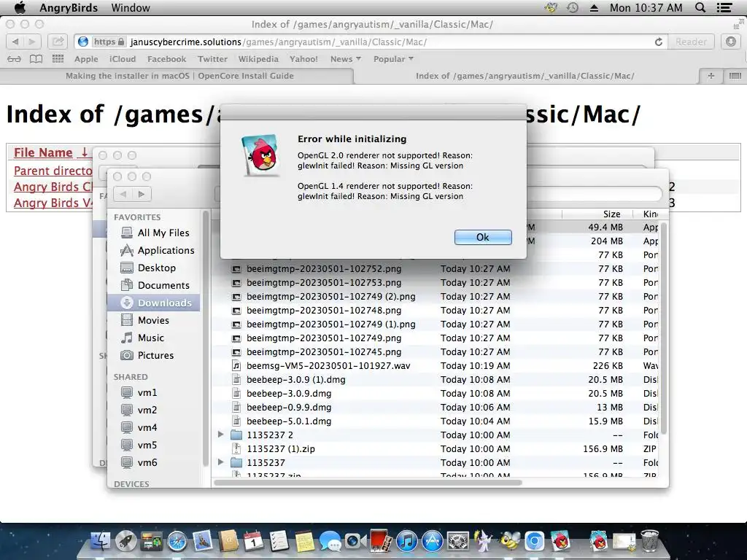Open FaceTime camera icon in dock
Viewport: 747px width, 560px height.
[x=355, y=542]
